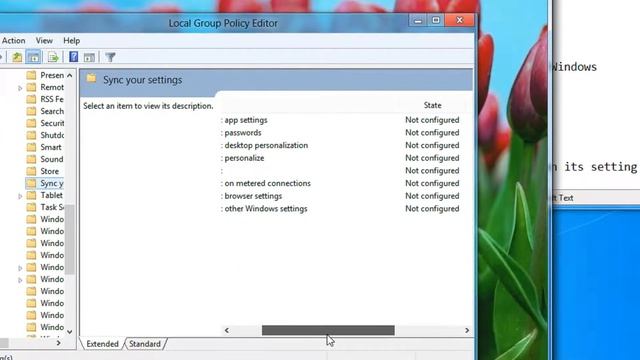Click the folder icon next to Task S
Viewport: 640px width, 360px height.
pos(31,207)
